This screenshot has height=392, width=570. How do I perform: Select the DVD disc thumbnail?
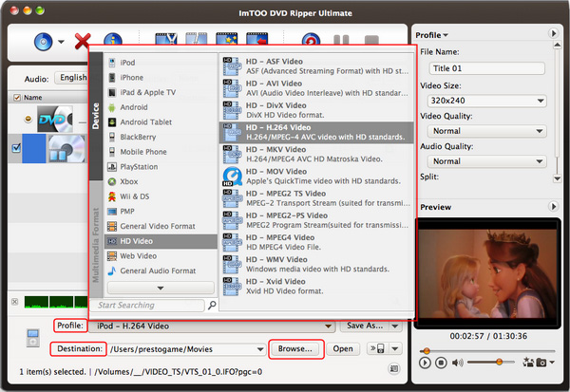pos(55,119)
